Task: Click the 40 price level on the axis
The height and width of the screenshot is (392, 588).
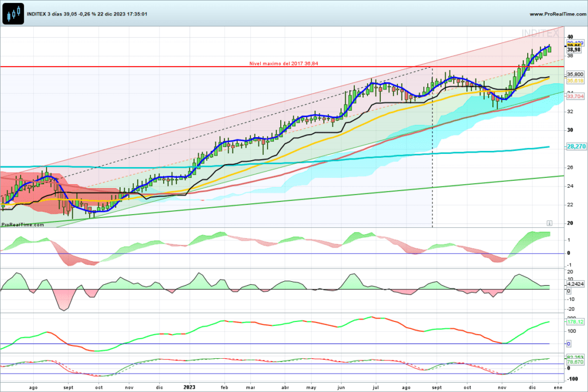Action: [x=570, y=37]
